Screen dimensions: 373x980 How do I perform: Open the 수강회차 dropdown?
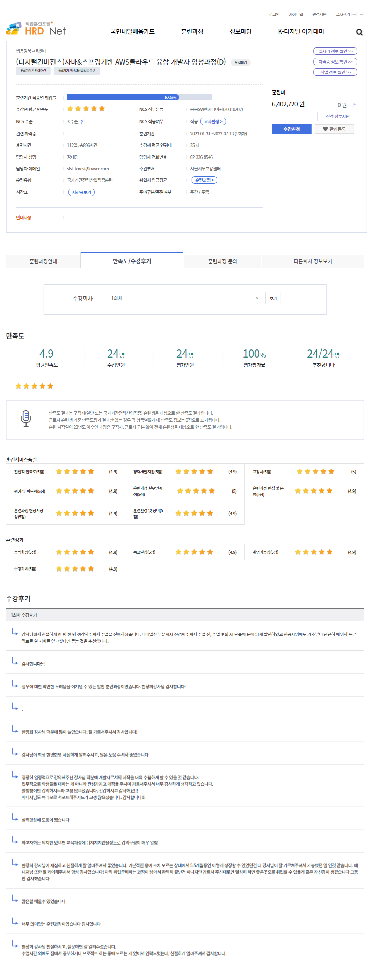tap(185, 298)
